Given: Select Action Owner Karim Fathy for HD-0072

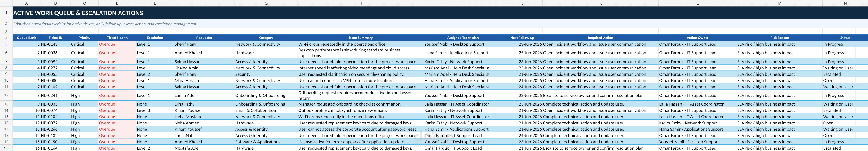Looking at the screenshot, I should tap(697, 123).
